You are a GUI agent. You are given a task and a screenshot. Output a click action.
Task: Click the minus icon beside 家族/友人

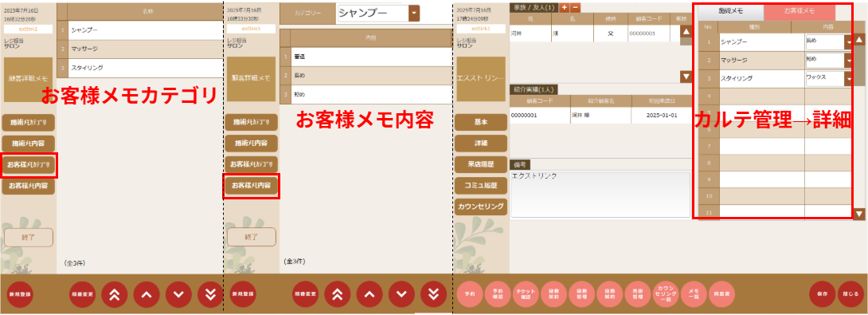[x=575, y=8]
